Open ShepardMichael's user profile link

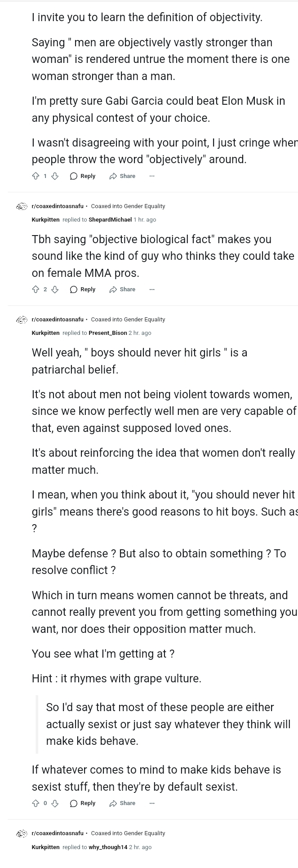(110, 220)
